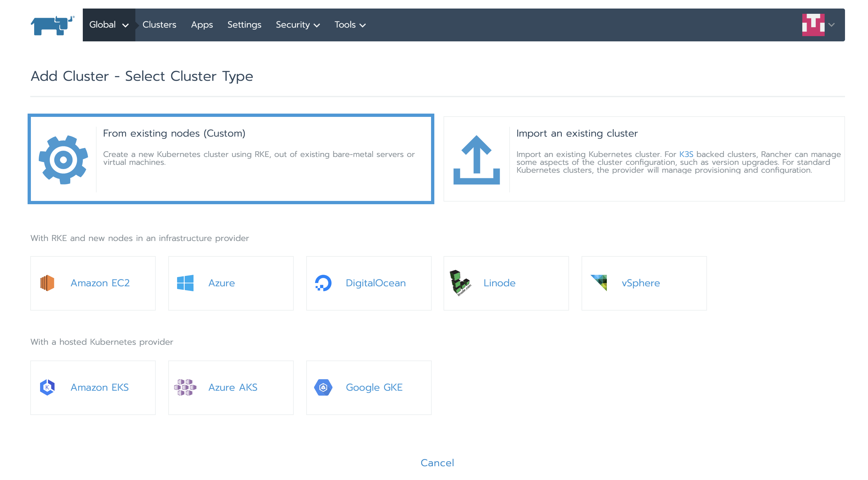Select the Google GKE provider icon
The image size is (868, 480).
pyautogui.click(x=323, y=387)
